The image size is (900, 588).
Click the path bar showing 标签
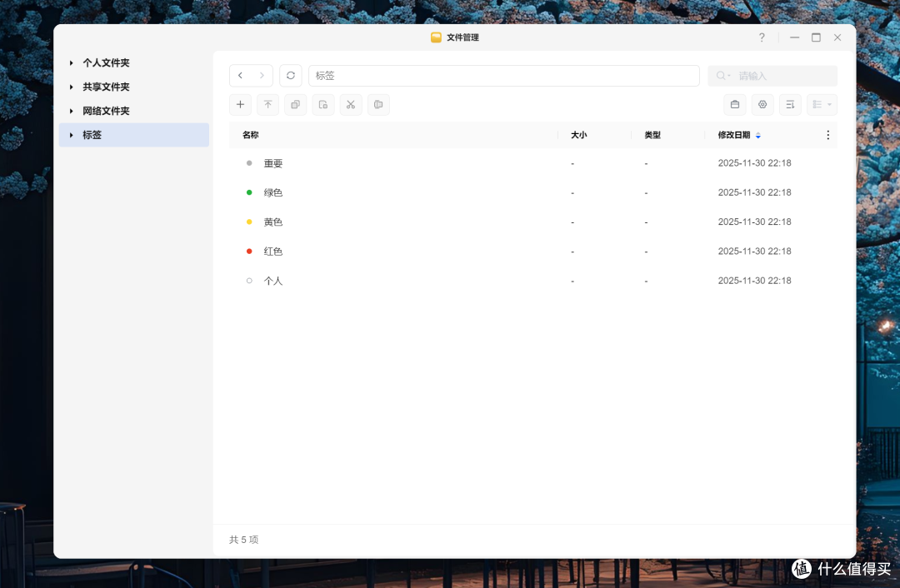click(x=504, y=76)
